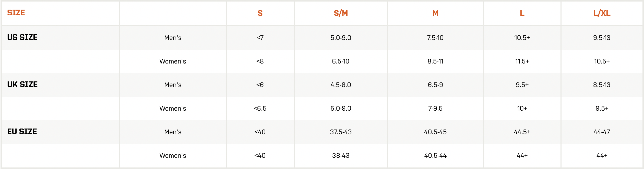Select UK Women's S value <6.5
The height and width of the screenshot is (169, 644).
[260, 108]
